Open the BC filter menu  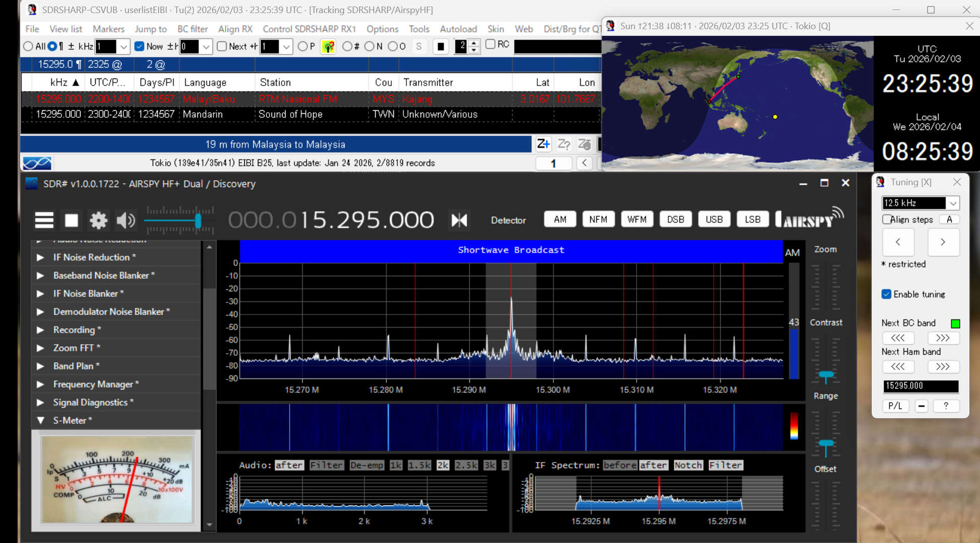point(192,29)
